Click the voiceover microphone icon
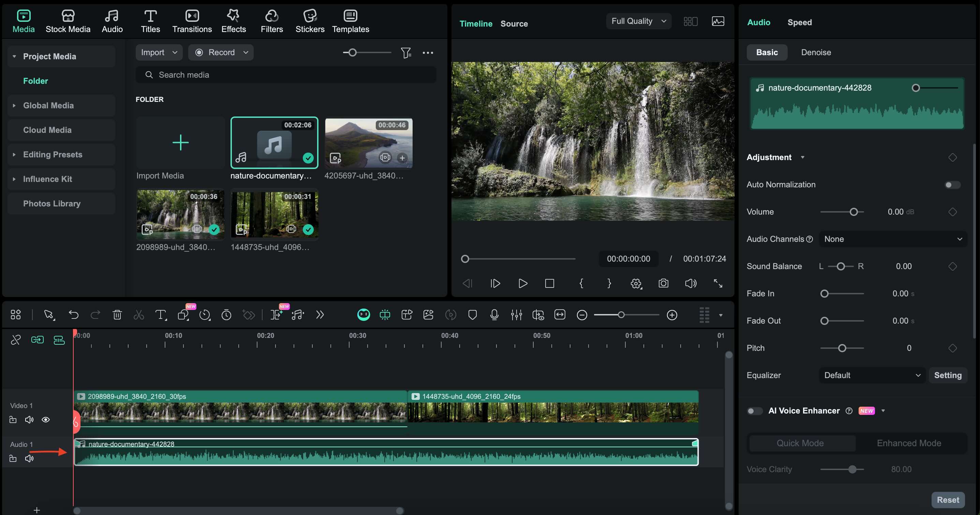The image size is (980, 515). pos(494,315)
